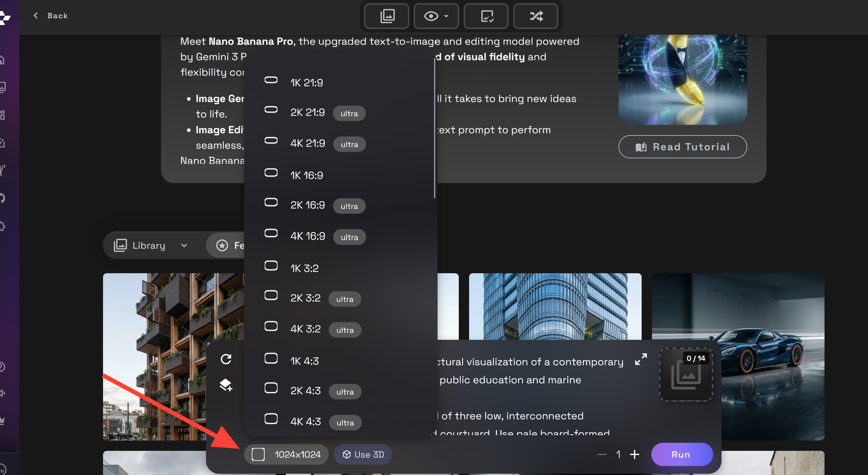Click the shuffle random icon
Screen dimensions: 868x475
[536, 16]
